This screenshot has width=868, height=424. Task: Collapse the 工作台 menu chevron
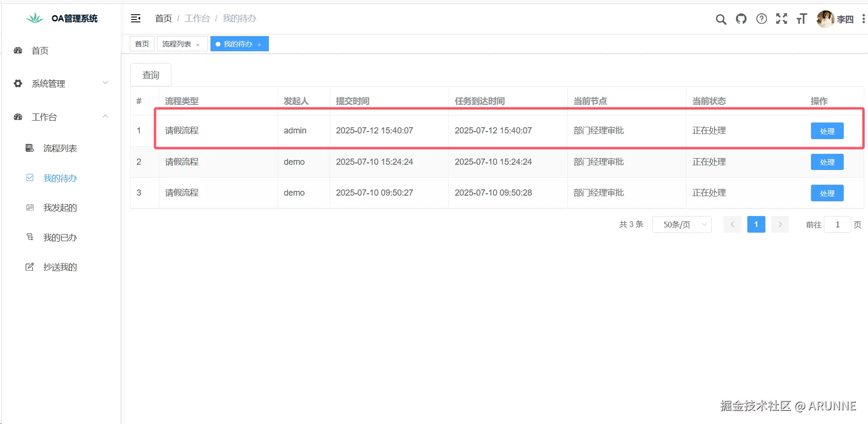pos(105,116)
